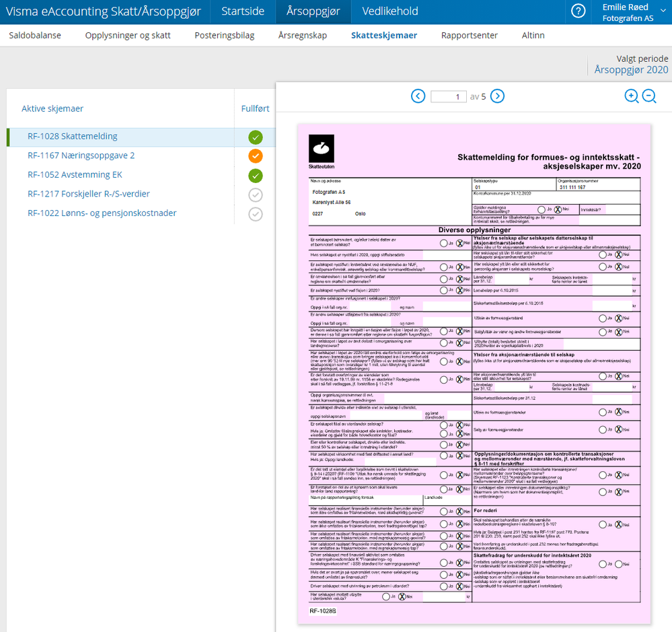Viewport: 672px width, 632px height.
Task: Open the Vedlikehold menu
Action: coord(390,11)
